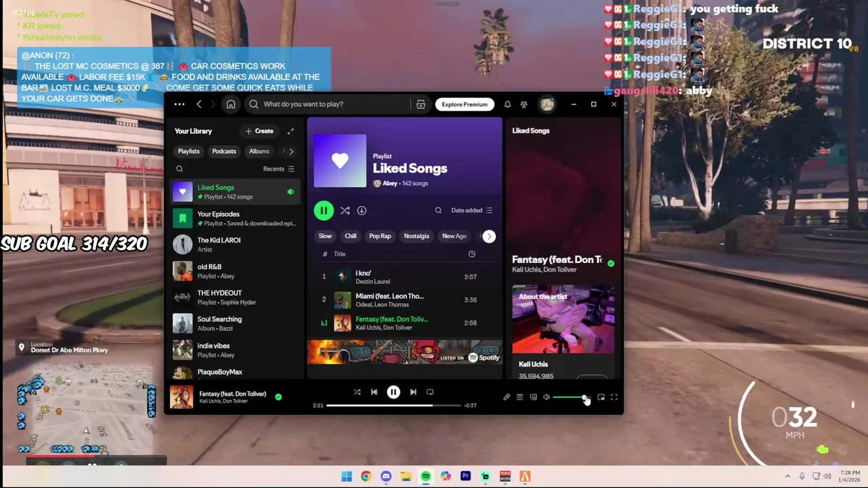Viewport: 868px width, 488px height.
Task: Mute with the volume speaker icon
Action: [547, 397]
